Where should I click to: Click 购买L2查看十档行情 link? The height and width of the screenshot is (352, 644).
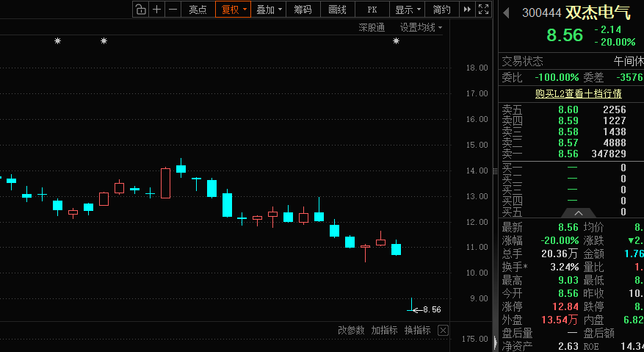tap(579, 94)
